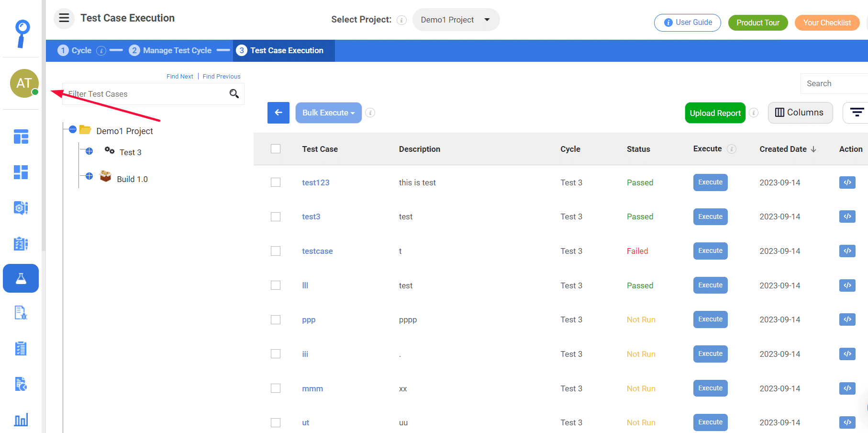Click the search magnifier in filter box
The image size is (868, 433).
234,94
